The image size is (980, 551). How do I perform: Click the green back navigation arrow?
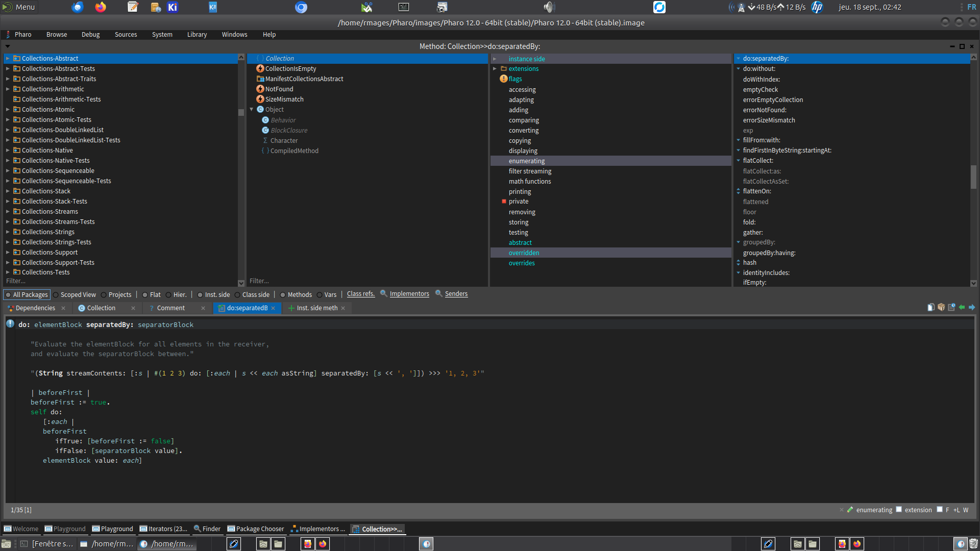coord(962,308)
